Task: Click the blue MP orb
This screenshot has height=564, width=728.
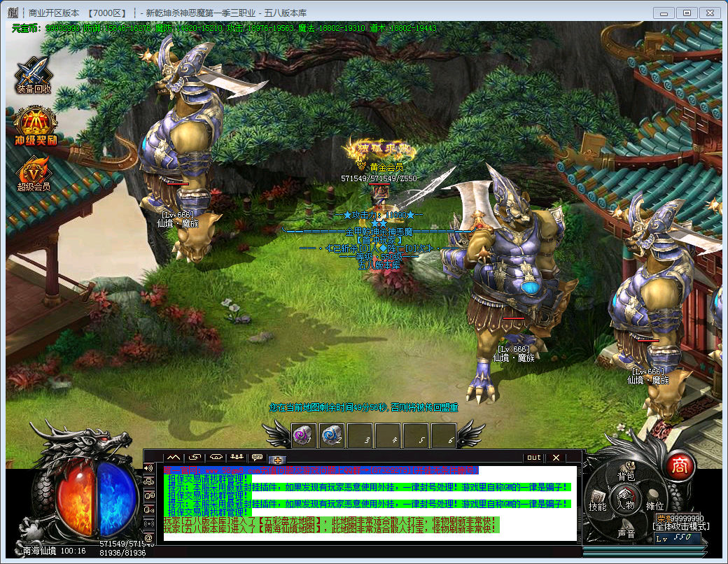Action: click(x=116, y=499)
